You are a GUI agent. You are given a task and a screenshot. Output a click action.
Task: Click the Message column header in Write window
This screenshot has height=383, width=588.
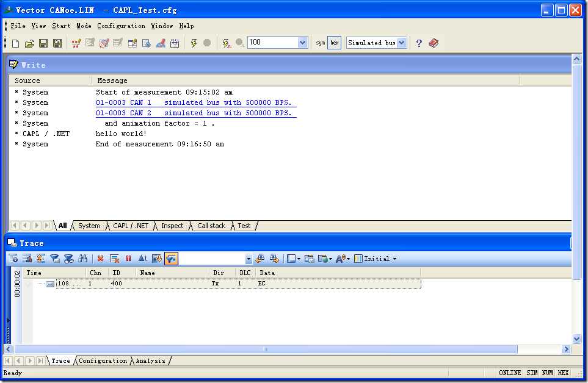point(306,81)
